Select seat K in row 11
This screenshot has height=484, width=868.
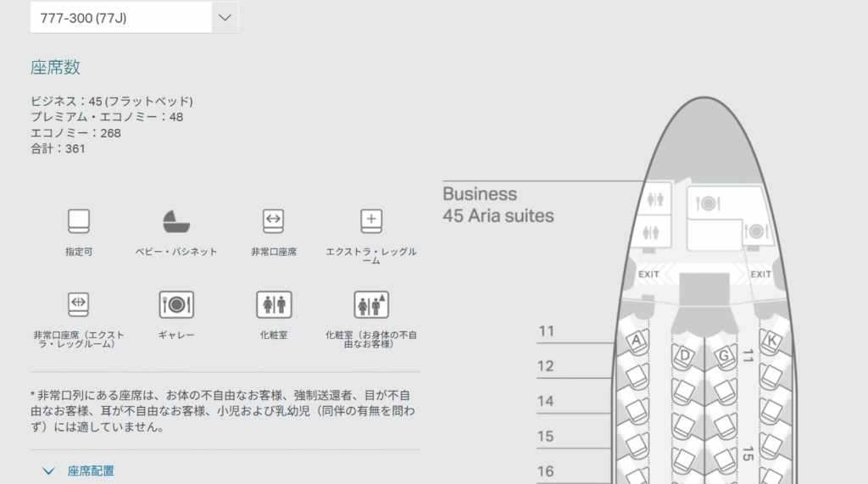click(771, 340)
